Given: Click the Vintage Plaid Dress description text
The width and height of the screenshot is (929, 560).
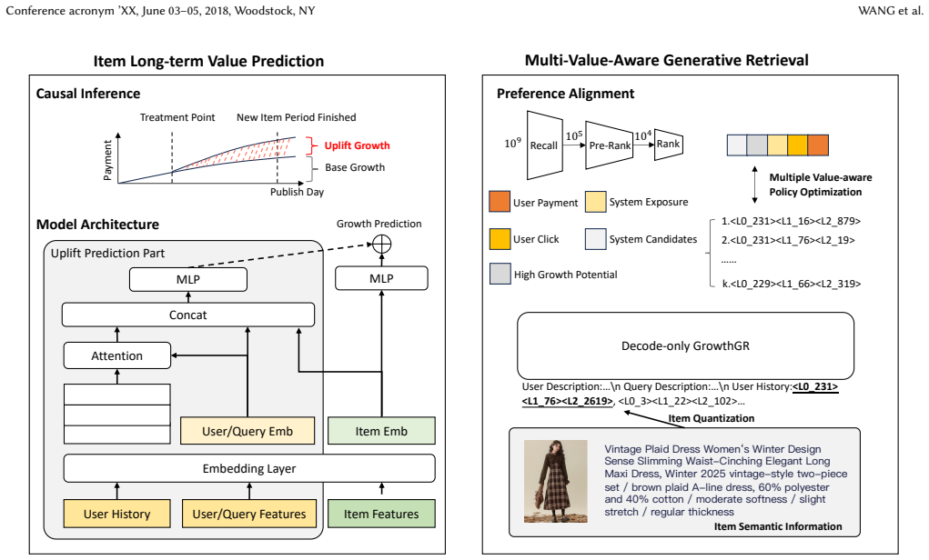Looking at the screenshot, I should tap(726, 480).
